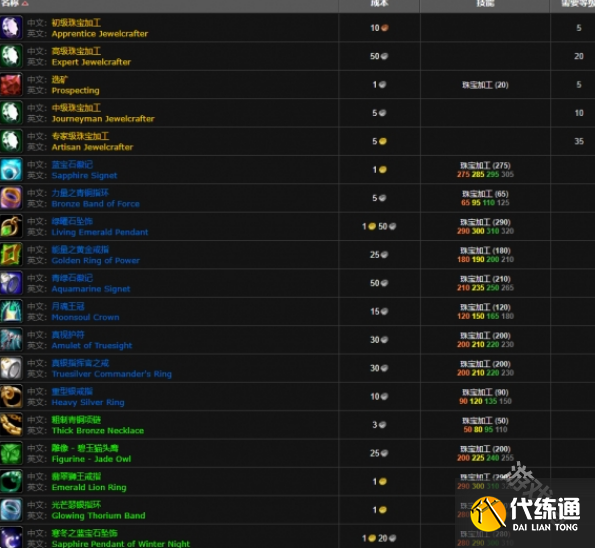Open the Living Emerald Pendant link
Viewport: 595px width, 548px height.
click(x=100, y=232)
